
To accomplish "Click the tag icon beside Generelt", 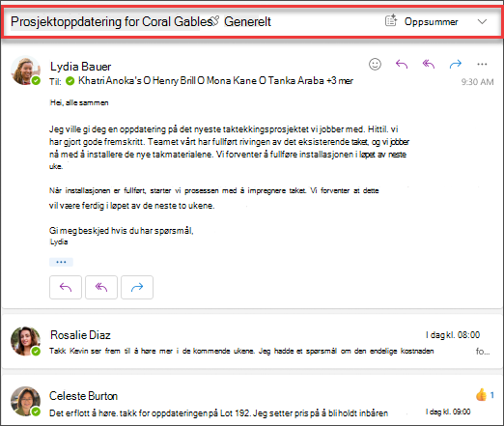I will click(x=215, y=20).
